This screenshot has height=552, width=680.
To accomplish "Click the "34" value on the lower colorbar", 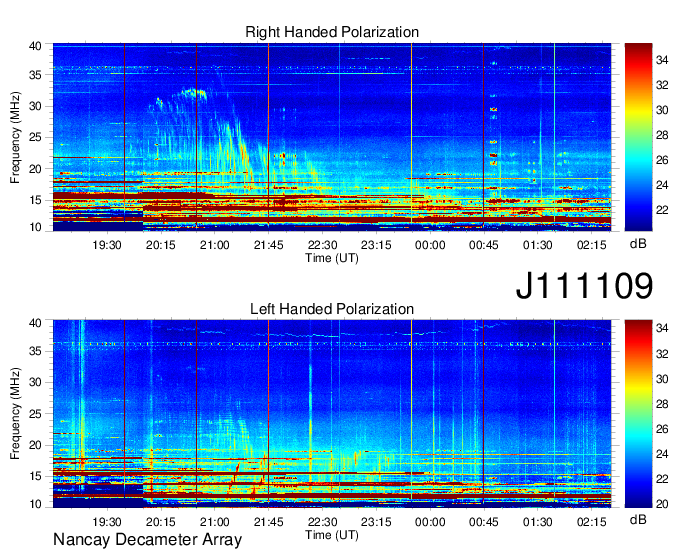I will click(662, 329).
